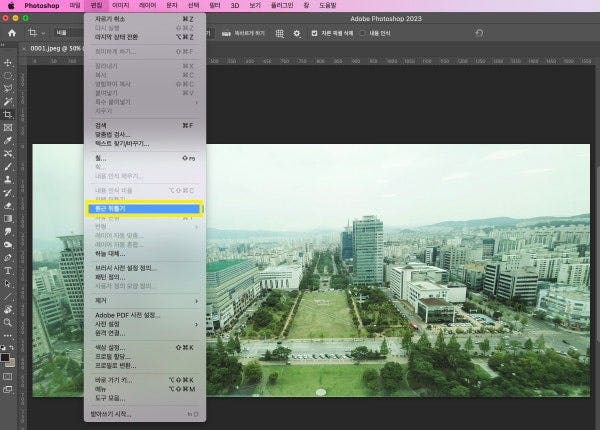
Task: Select the Move tool
Action: pos(8,62)
